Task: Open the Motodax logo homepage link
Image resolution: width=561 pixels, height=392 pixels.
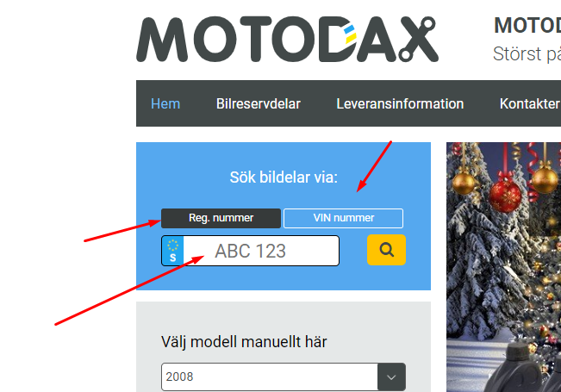Action: tap(287, 39)
